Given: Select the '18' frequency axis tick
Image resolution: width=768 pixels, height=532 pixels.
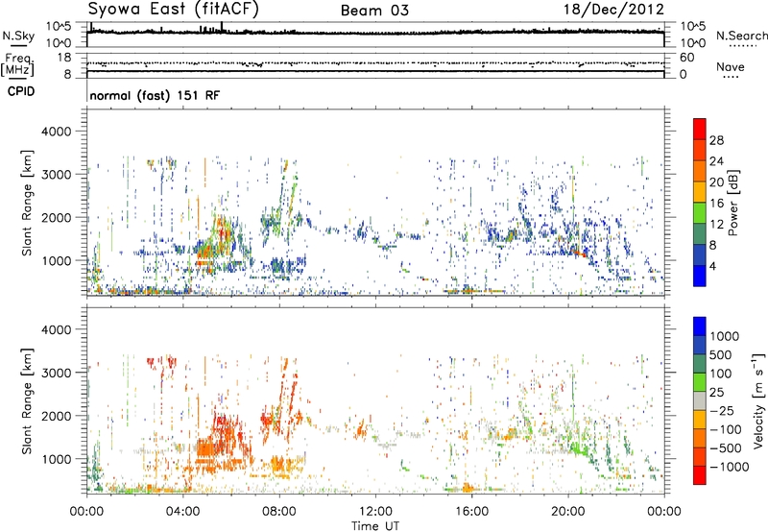Looking at the screenshot, I should [x=64, y=58].
